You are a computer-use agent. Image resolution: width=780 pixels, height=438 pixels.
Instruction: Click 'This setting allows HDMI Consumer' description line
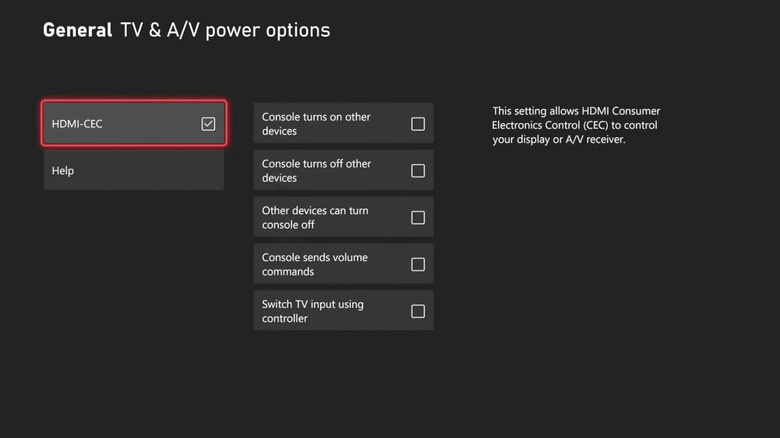(576, 111)
